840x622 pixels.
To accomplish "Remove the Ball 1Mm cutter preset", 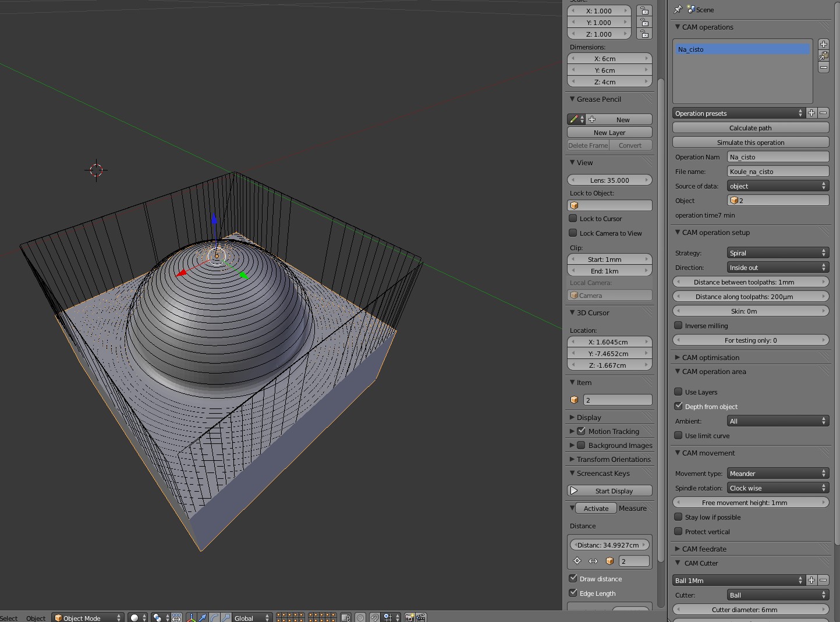I will pos(823,580).
